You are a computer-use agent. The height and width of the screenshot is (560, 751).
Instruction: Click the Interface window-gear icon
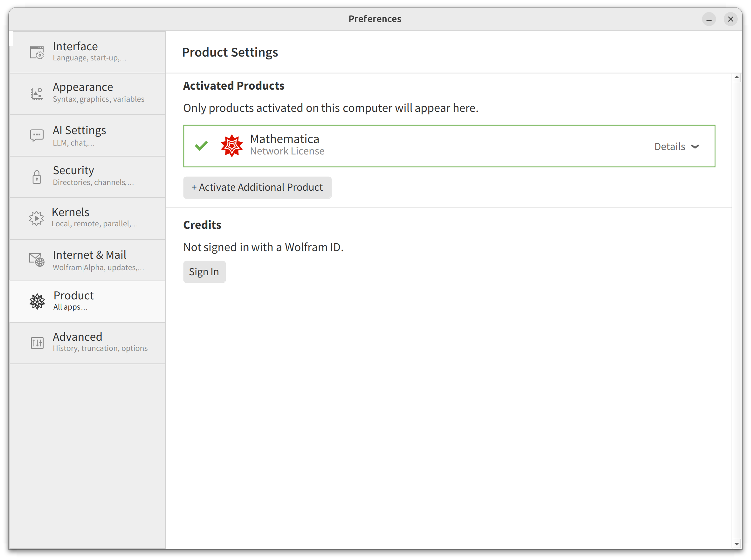pyautogui.click(x=37, y=52)
